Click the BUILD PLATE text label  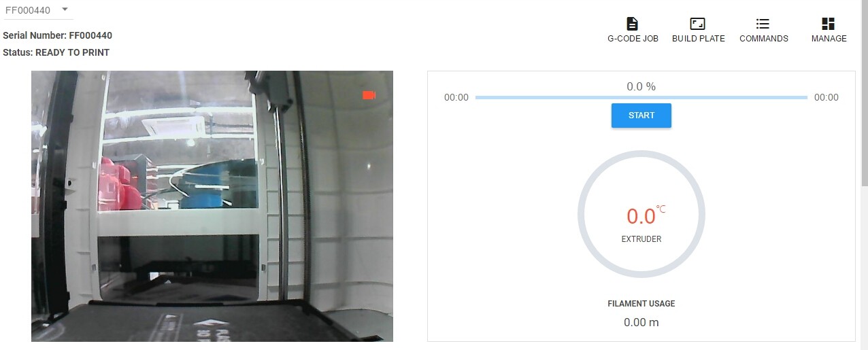698,39
